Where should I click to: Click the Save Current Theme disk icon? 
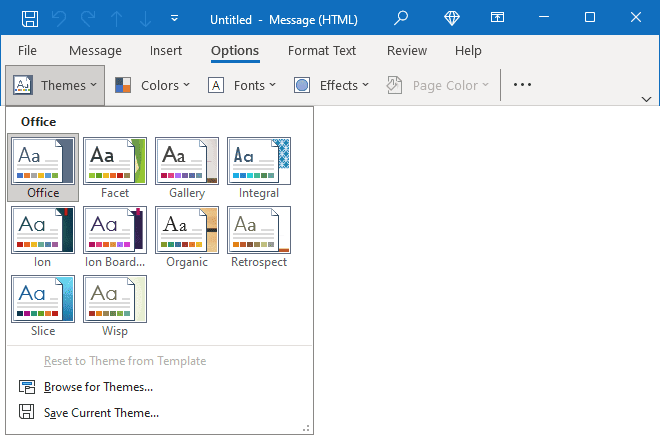tap(27, 412)
